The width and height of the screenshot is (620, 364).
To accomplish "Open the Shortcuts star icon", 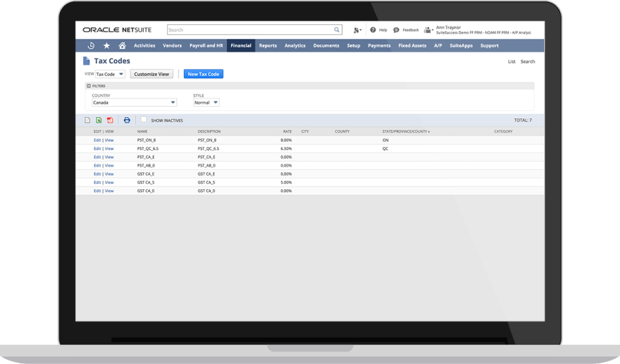I will coord(106,45).
